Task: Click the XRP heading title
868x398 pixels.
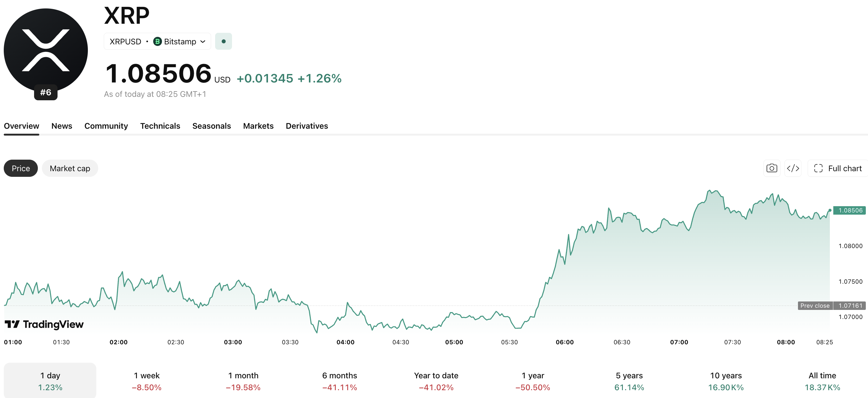Action: point(127,16)
